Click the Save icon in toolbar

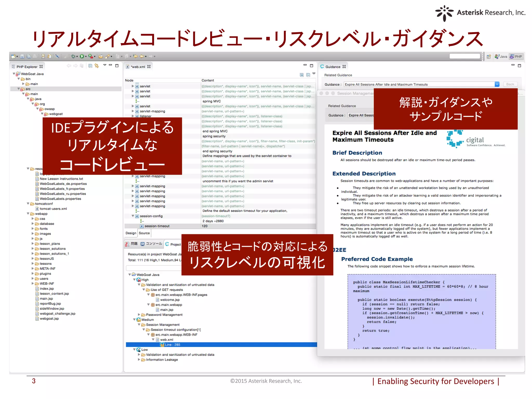(x=22, y=56)
